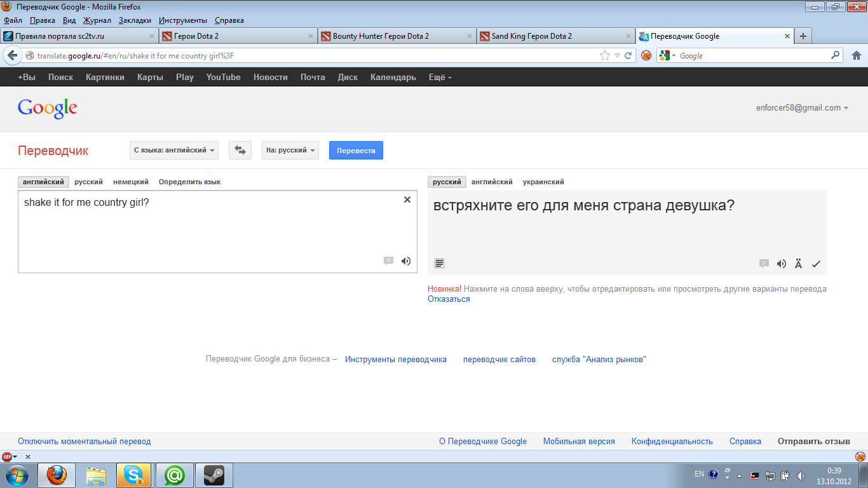
Task: Open "Мобильная версия" footer link
Action: [x=579, y=441]
